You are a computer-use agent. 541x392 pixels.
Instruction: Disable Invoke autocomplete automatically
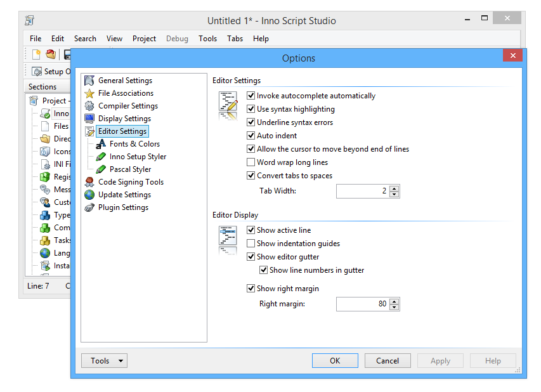point(251,96)
